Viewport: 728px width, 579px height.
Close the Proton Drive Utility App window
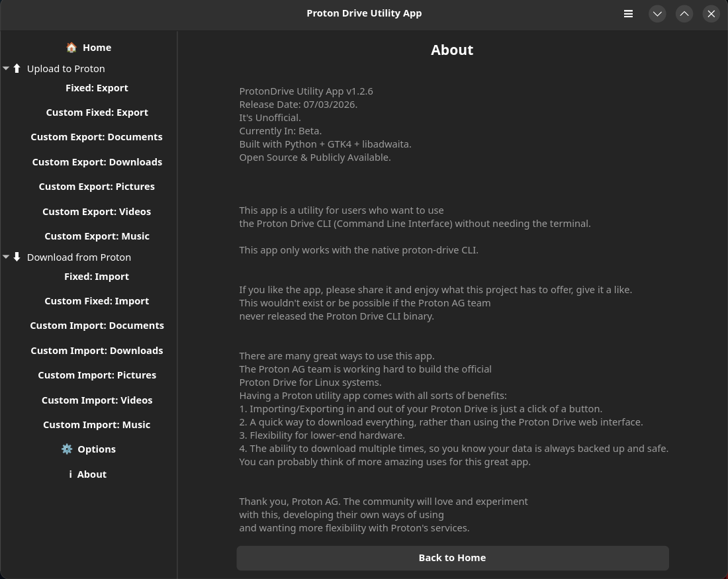(x=711, y=14)
